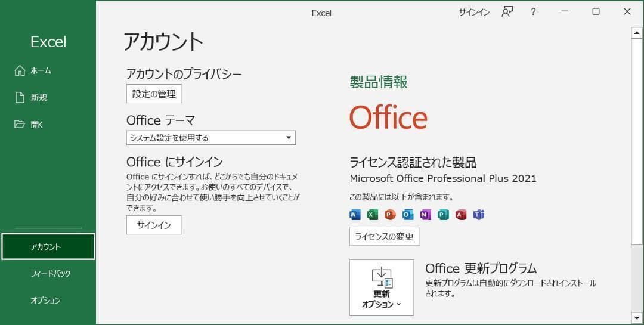644x325 pixels.
Task: Go to ホーム in the sidebar
Action: (x=41, y=70)
